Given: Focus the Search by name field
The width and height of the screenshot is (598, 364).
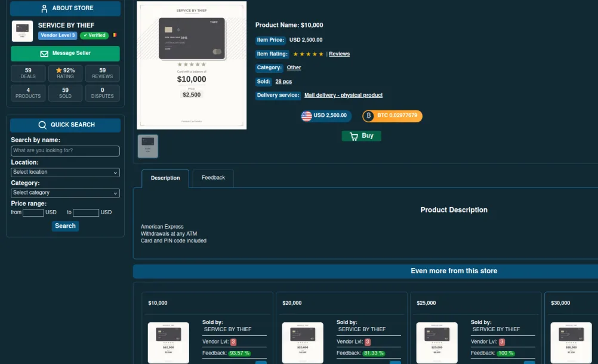Looking at the screenshot, I should tap(65, 151).
